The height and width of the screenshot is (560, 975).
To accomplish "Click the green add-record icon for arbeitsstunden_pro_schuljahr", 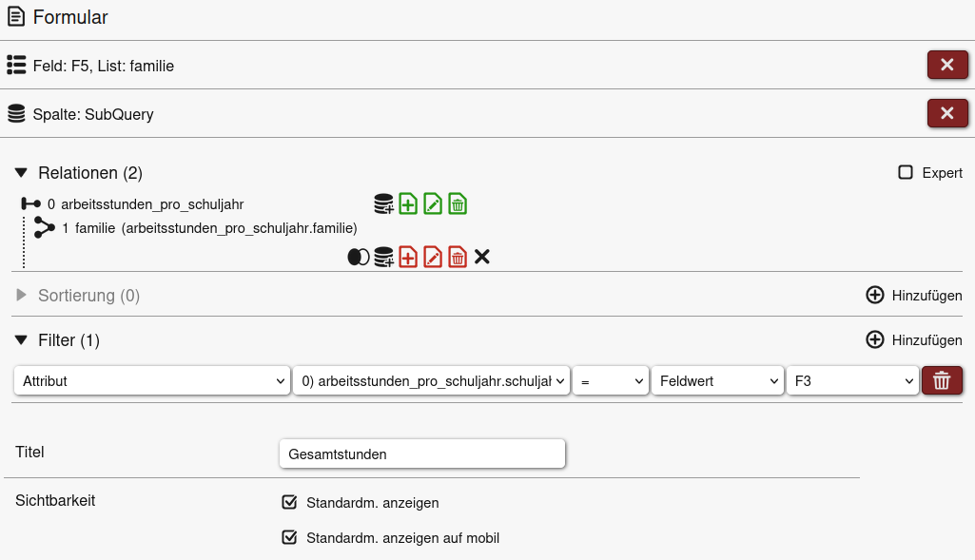I will click(408, 203).
